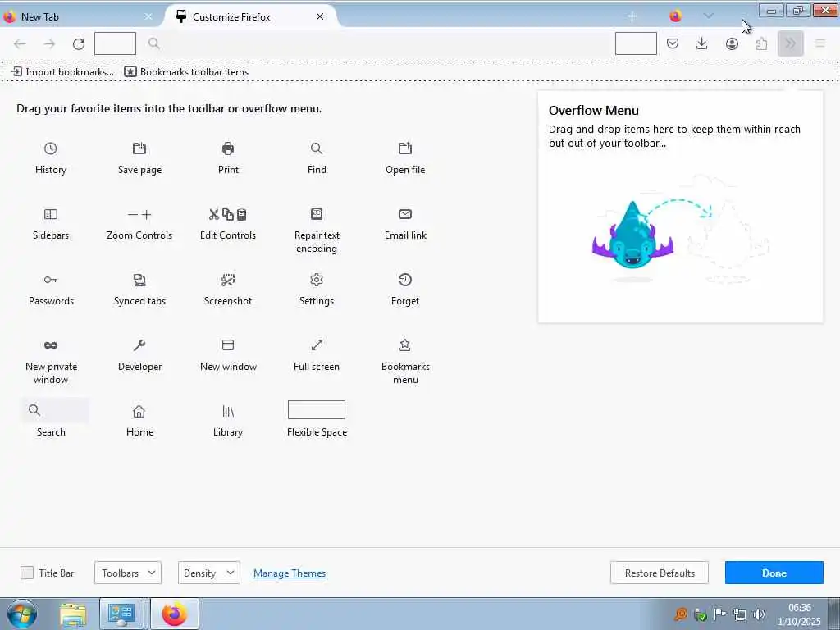This screenshot has width=840, height=630.
Task: Choose the Repair text encoding icon
Action: [317, 214]
